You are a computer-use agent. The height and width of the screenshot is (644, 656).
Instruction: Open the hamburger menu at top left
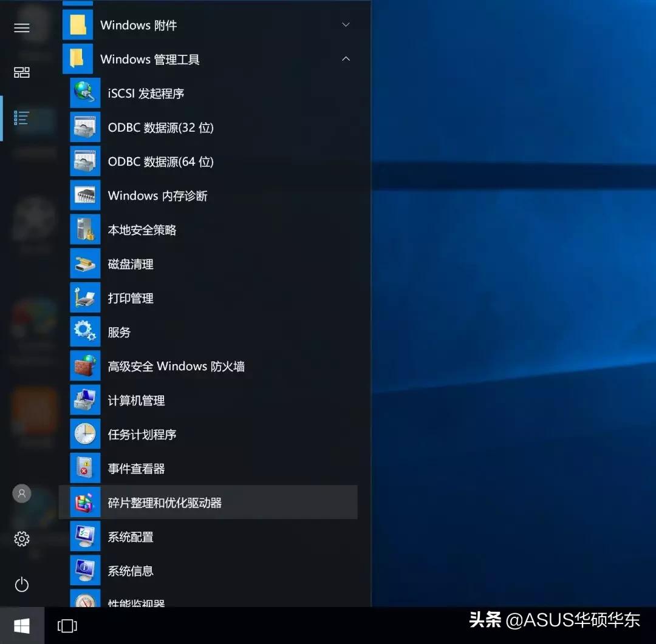point(21,27)
